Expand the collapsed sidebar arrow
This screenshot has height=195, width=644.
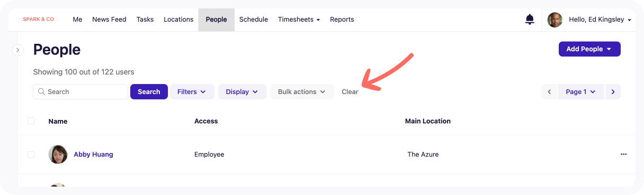point(17,50)
